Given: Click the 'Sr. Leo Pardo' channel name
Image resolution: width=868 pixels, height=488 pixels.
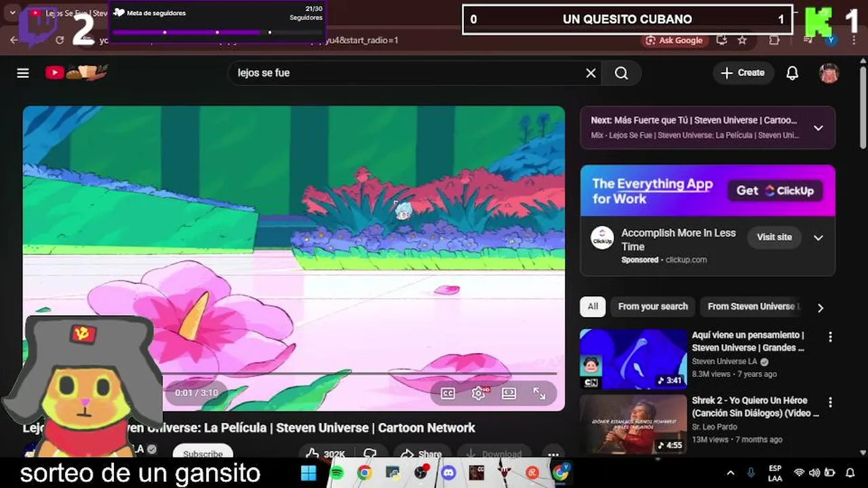Looking at the screenshot, I should click(714, 427).
